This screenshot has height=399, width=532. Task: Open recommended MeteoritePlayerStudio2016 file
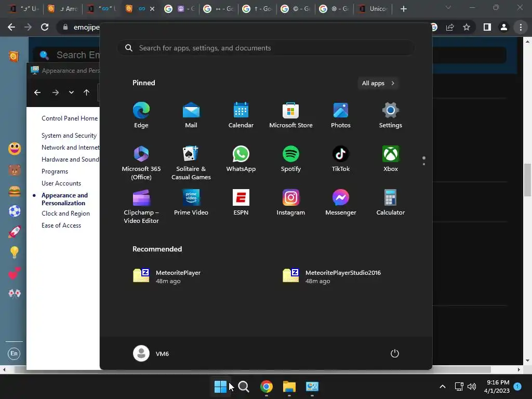coord(332,276)
